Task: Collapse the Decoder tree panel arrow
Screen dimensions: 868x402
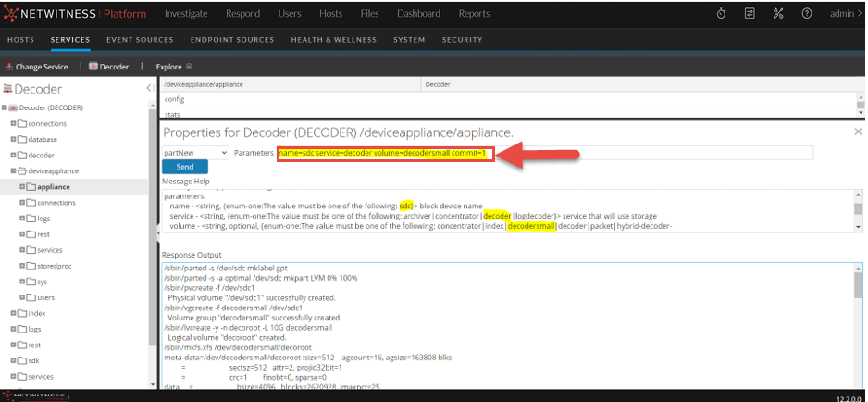Action: point(150,88)
